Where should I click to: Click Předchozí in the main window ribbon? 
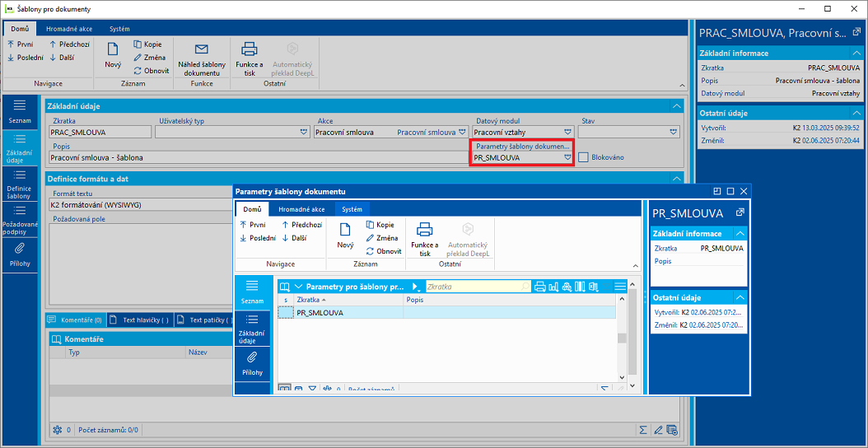pyautogui.click(x=70, y=44)
